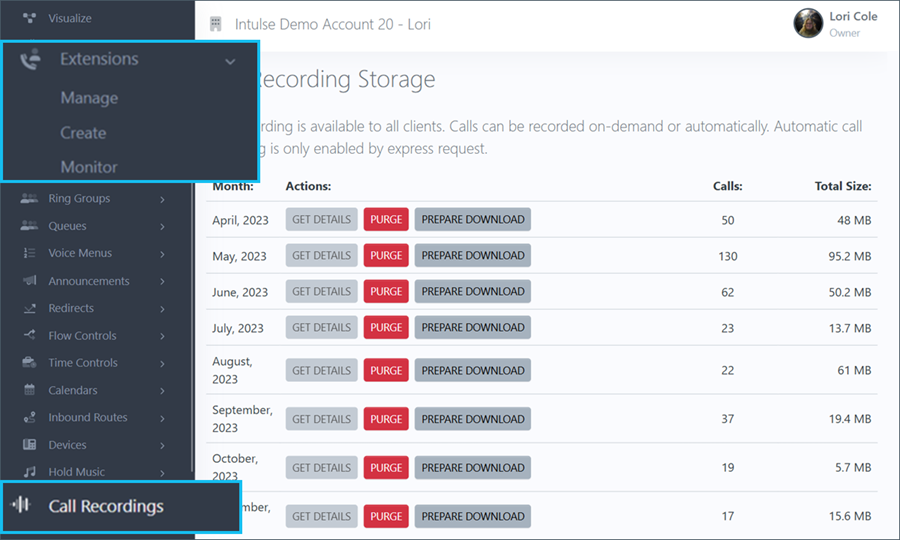Click the Extensions phone icon
900x540 pixels.
tap(31, 60)
